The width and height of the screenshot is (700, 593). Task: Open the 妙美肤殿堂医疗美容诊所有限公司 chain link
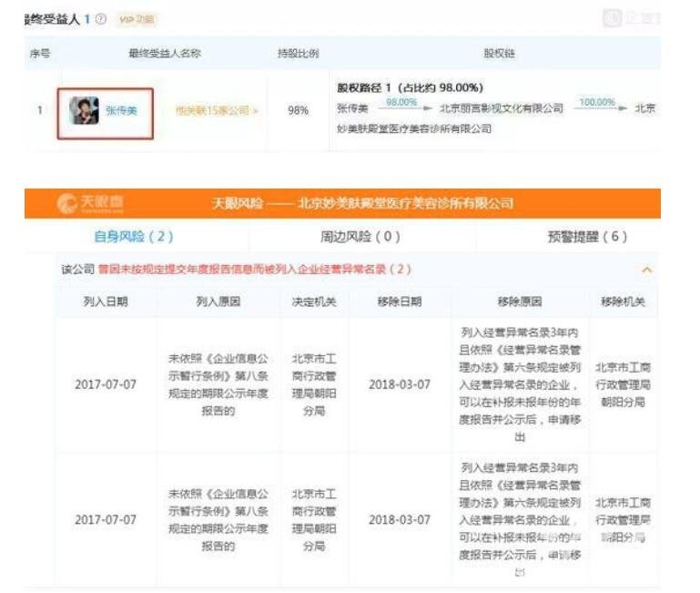click(x=414, y=128)
